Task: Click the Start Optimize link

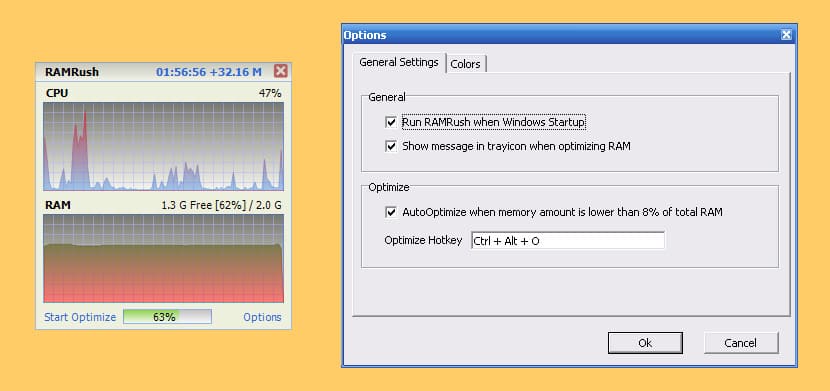Action: tap(80, 317)
